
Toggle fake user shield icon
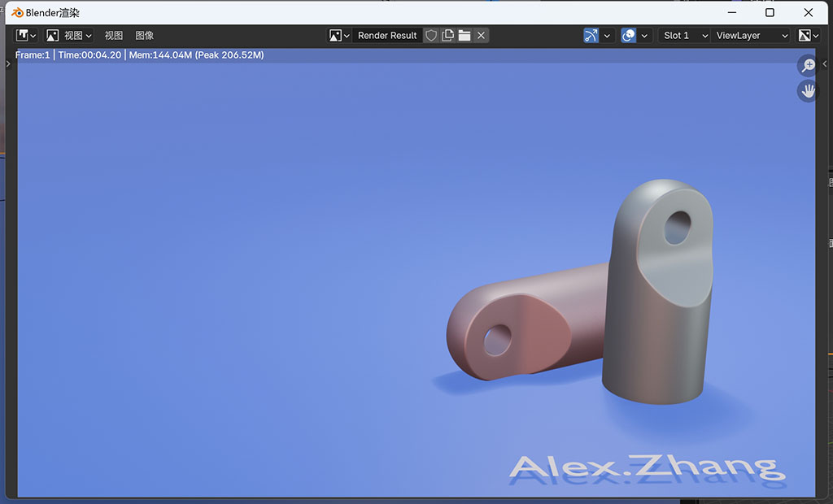pos(431,36)
